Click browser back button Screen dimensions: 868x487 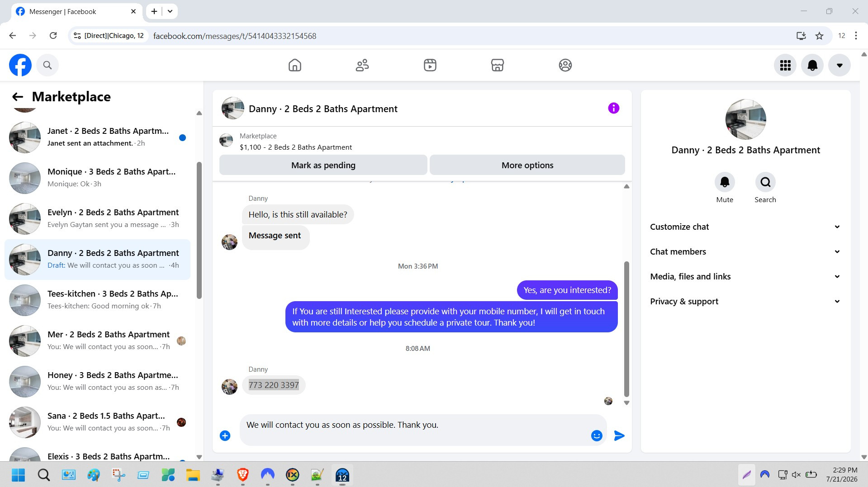click(13, 36)
